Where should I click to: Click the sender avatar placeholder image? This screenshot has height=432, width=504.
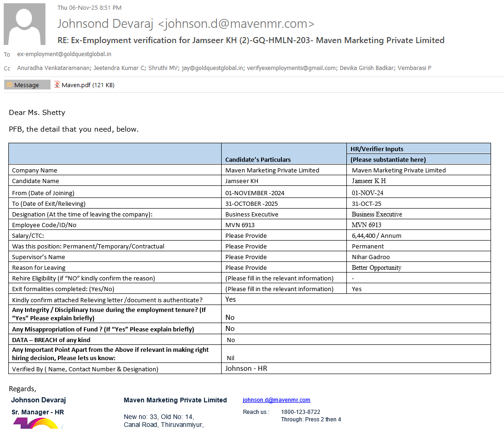pos(25,24)
